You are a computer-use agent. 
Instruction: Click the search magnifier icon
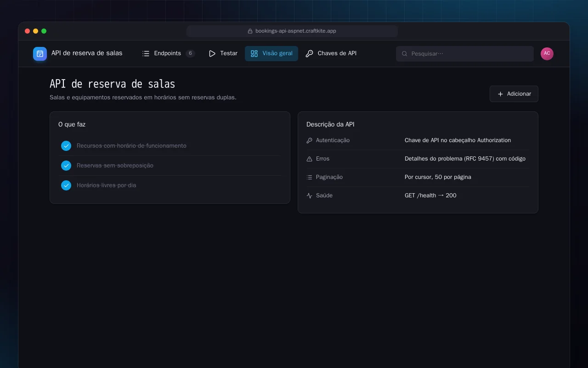click(405, 54)
